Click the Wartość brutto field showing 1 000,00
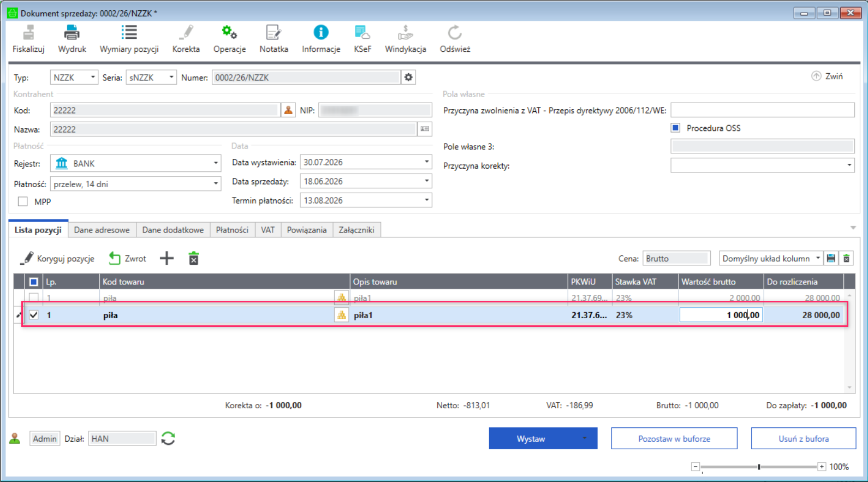Image resolution: width=868 pixels, height=482 pixels. pos(721,315)
